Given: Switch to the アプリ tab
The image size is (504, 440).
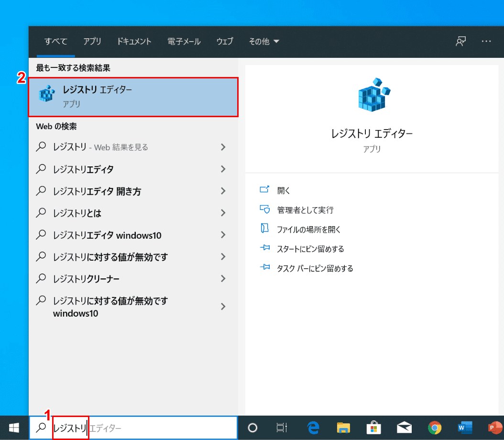Looking at the screenshot, I should tap(92, 42).
